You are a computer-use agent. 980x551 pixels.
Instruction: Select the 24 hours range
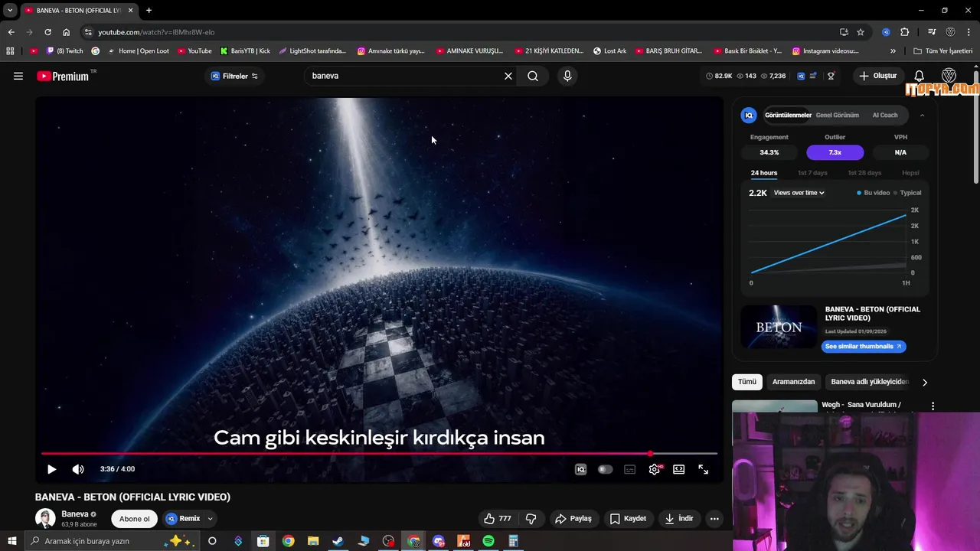coord(763,173)
